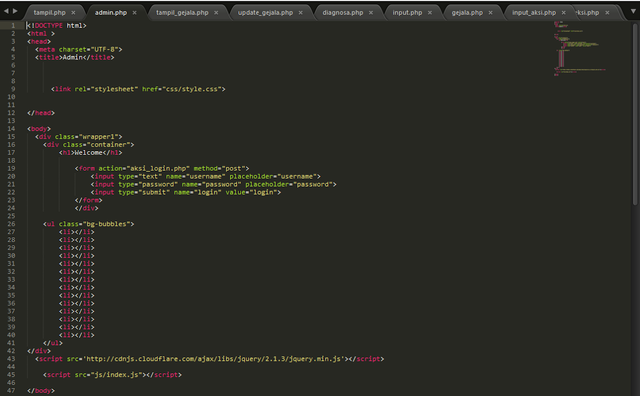
Task: Close the input_aksi.php tab
Action: 564,13
